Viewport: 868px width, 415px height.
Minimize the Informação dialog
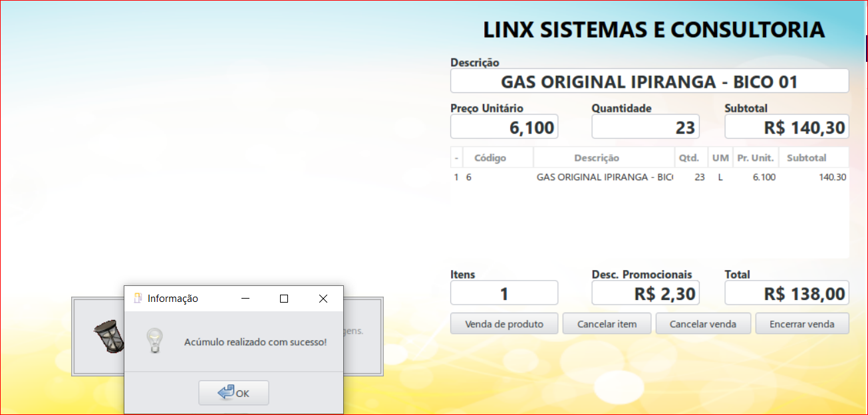(x=245, y=299)
